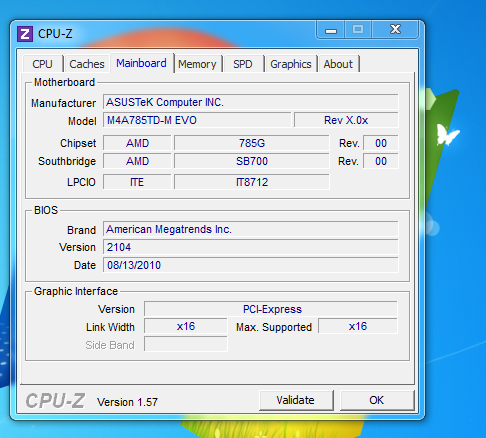The height and width of the screenshot is (438, 486).
Task: Click the Link Width x16 value
Action: pos(186,326)
